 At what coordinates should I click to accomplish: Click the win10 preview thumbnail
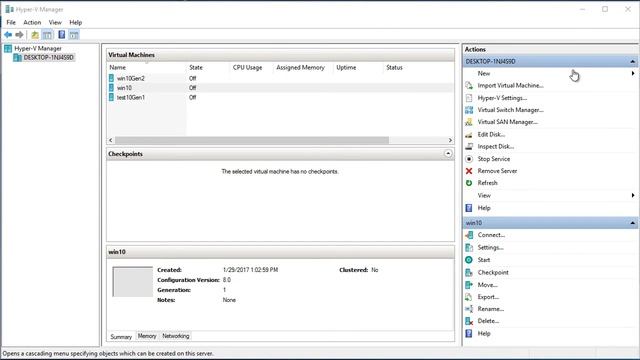pyautogui.click(x=133, y=282)
